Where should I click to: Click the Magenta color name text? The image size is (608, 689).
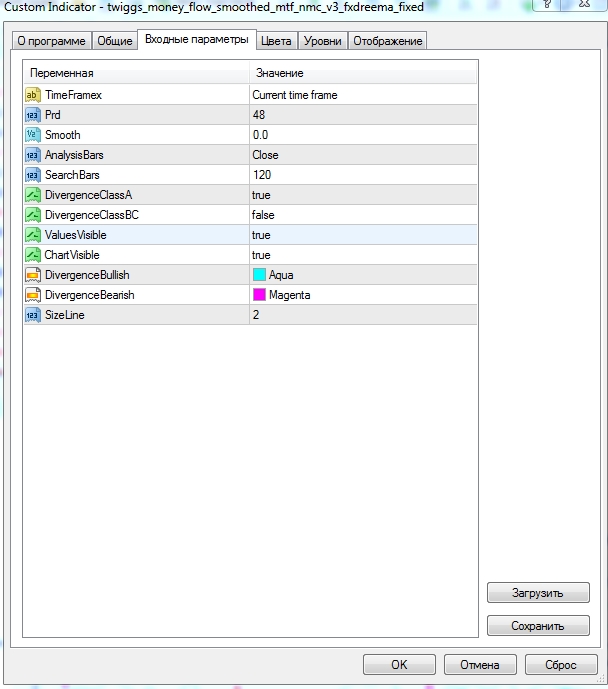pyautogui.click(x=290, y=295)
